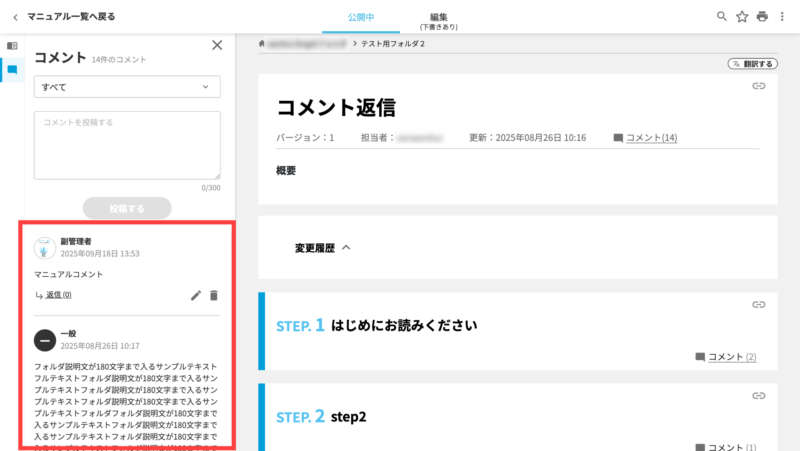800x451 pixels.
Task: Copy link for the title card
Action: coord(759,86)
